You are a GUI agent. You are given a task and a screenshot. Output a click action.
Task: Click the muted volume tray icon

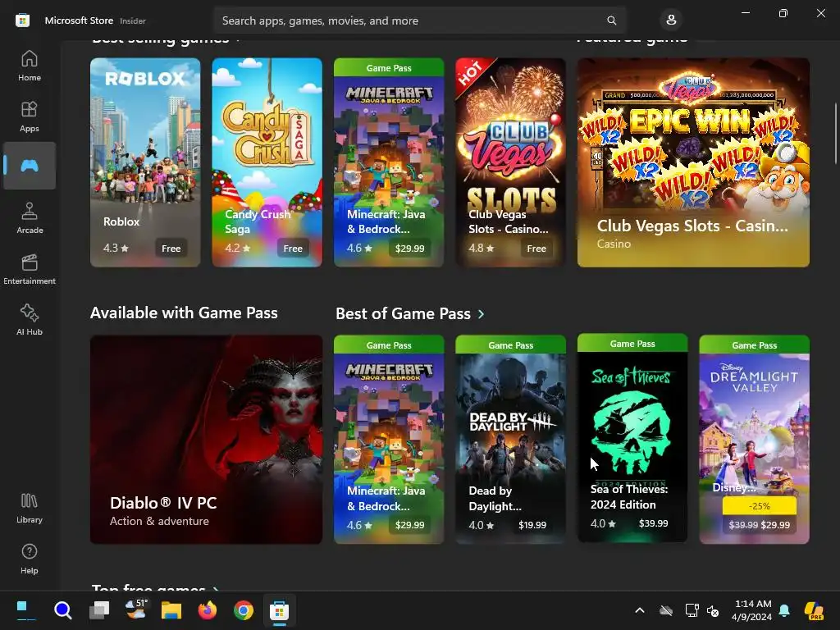(x=713, y=610)
